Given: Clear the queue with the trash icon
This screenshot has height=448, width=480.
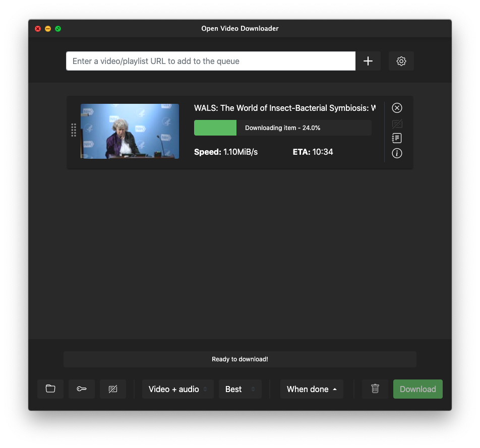Looking at the screenshot, I should point(375,389).
